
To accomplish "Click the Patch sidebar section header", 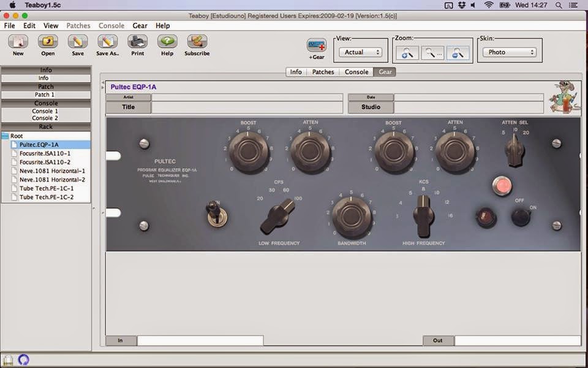I will point(46,86).
